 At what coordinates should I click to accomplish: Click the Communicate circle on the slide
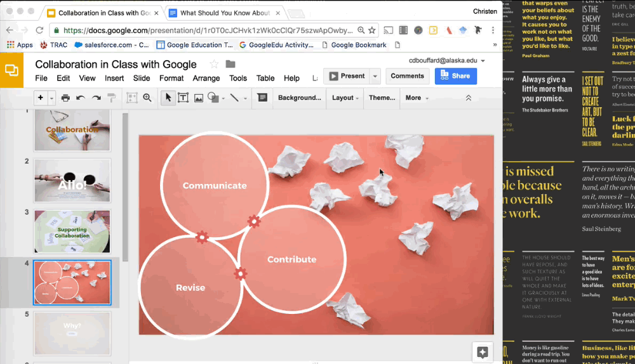point(215,185)
